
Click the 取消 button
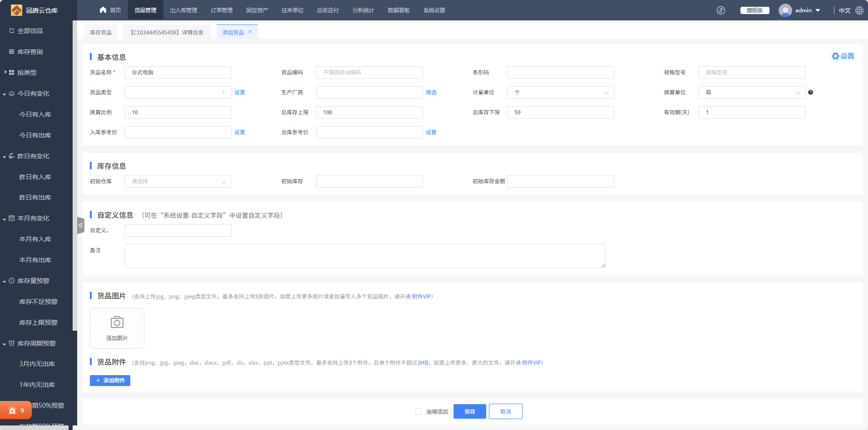(506, 411)
